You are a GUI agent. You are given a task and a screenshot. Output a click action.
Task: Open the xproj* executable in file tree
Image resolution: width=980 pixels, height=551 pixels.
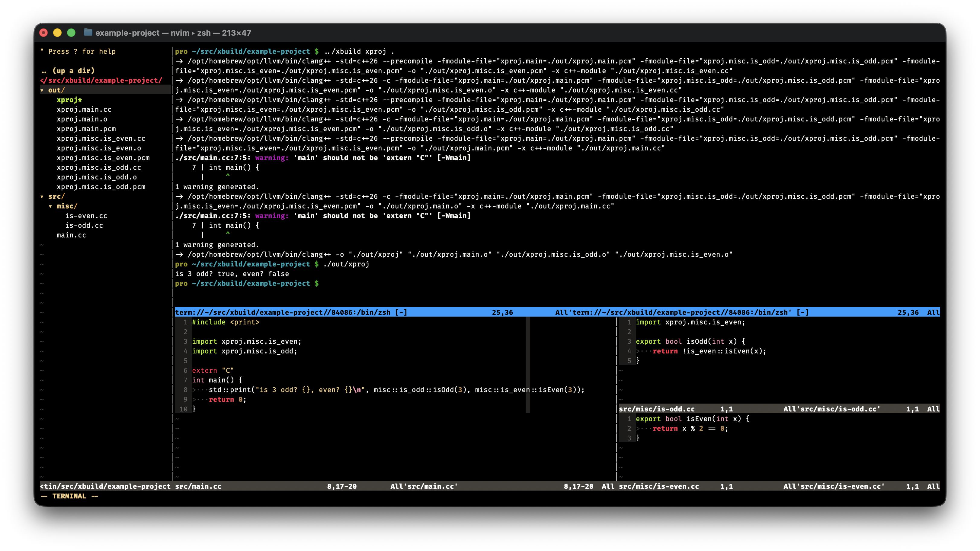(x=69, y=100)
